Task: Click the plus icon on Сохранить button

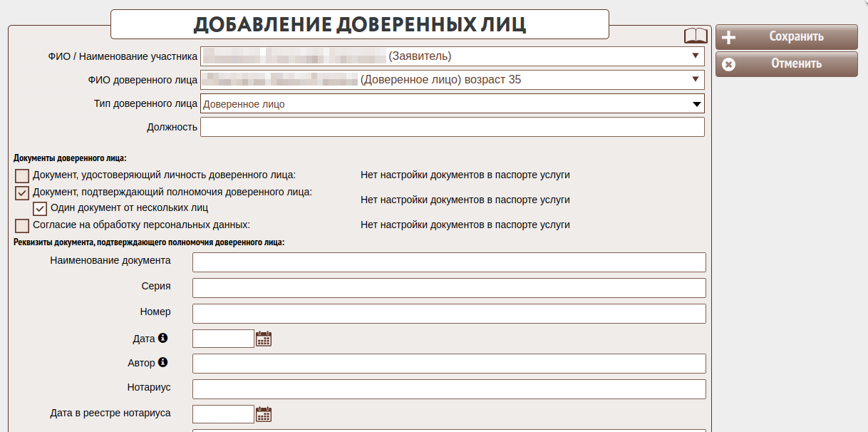Action: (x=728, y=38)
